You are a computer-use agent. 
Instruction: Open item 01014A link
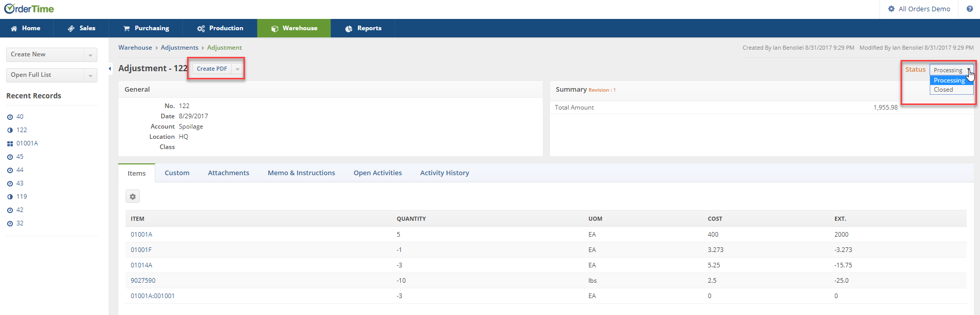[141, 265]
